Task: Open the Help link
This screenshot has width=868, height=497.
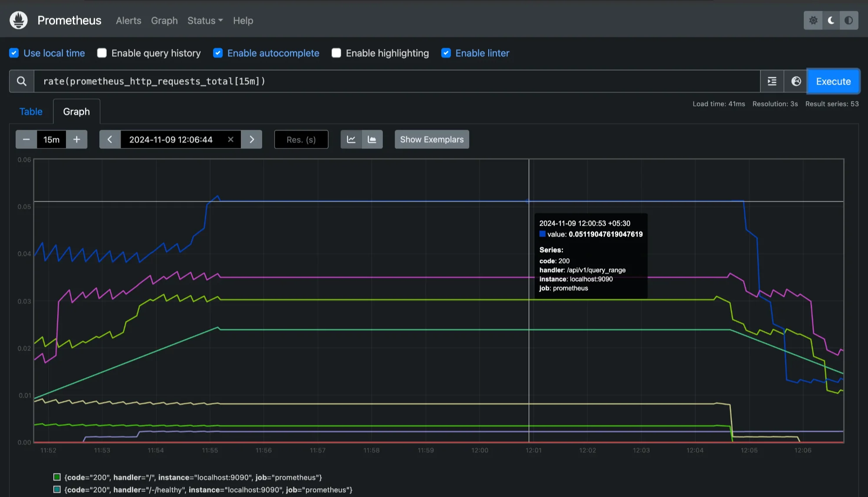Action: point(243,20)
